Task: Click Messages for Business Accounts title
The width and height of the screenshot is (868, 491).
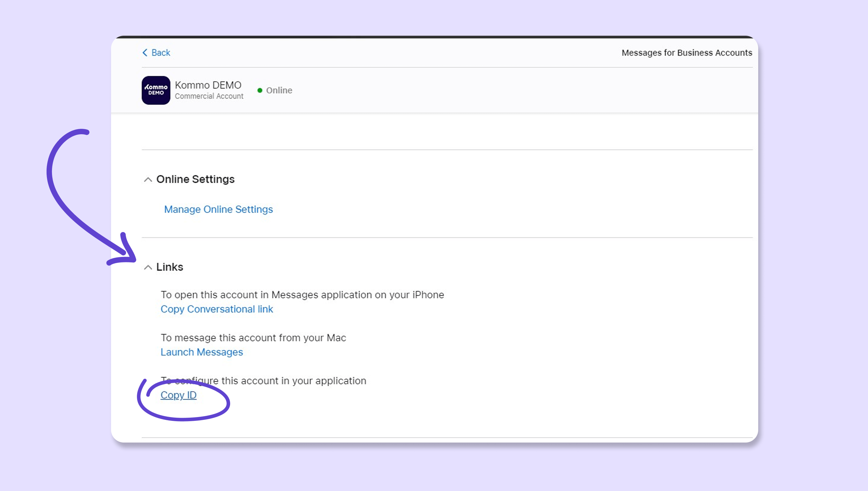Action: [686, 53]
